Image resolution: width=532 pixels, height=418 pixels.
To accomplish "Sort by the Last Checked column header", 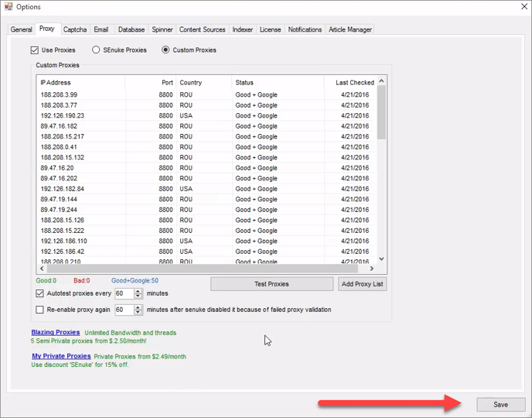I will [350, 83].
